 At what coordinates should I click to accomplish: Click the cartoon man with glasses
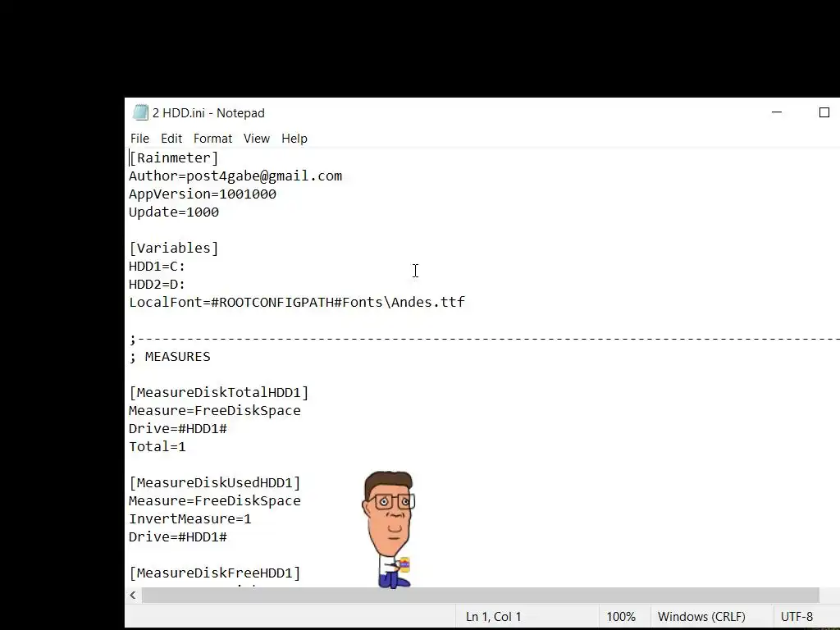pos(390,529)
